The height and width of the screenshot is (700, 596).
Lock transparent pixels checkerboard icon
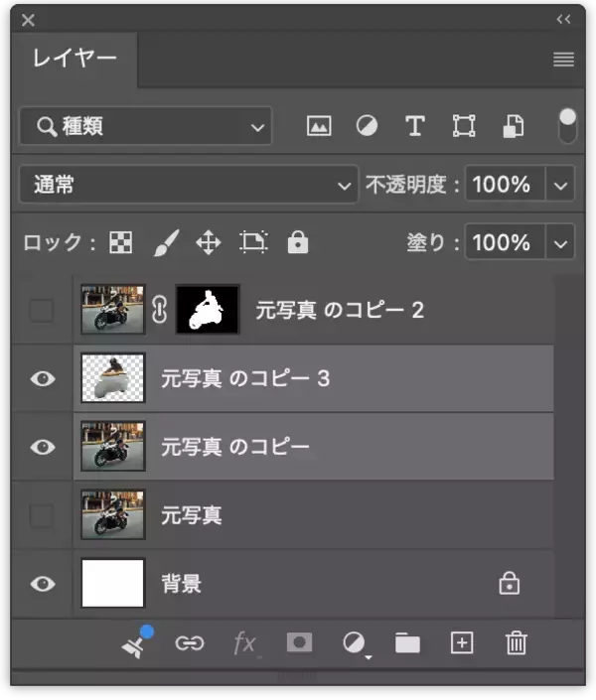point(120,242)
